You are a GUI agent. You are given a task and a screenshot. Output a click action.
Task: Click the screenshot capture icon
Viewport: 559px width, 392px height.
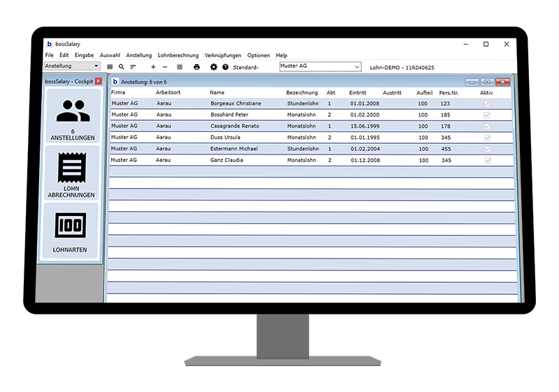[180, 66]
